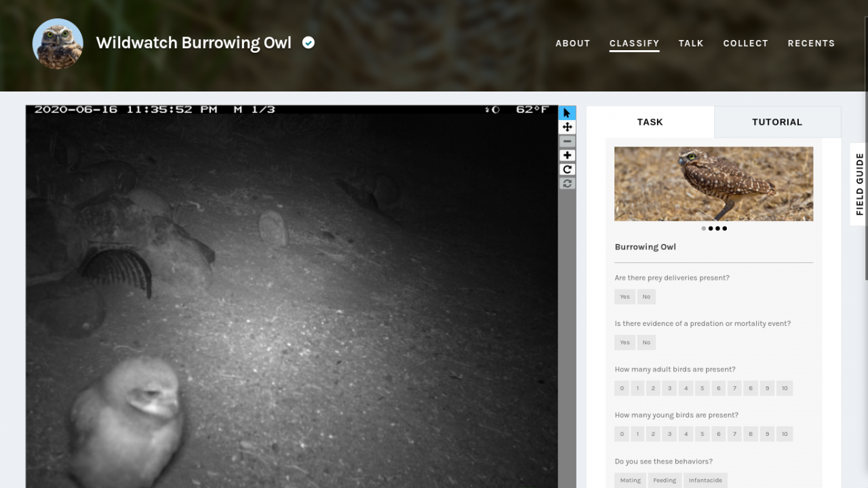
Task: Click the verified checkmark badge
Action: pyautogui.click(x=309, y=43)
